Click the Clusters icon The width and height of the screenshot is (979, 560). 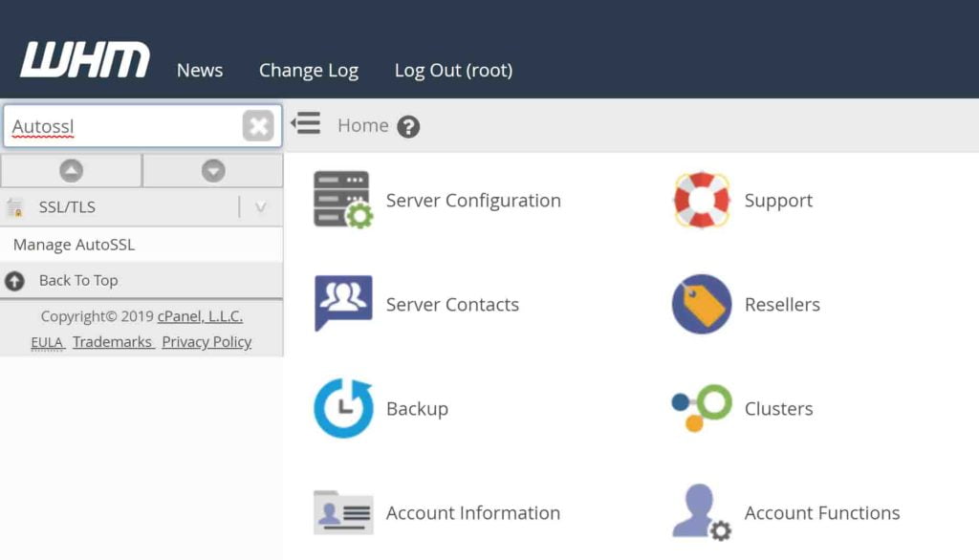701,408
